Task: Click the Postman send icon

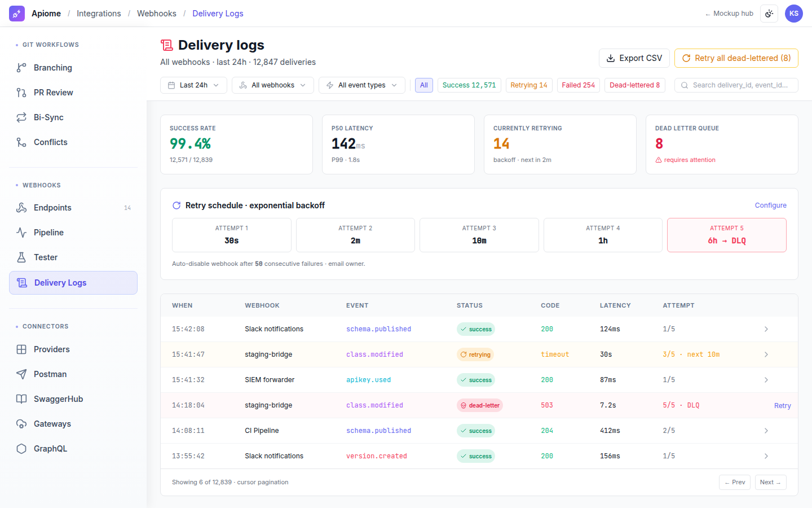Action: [21, 374]
